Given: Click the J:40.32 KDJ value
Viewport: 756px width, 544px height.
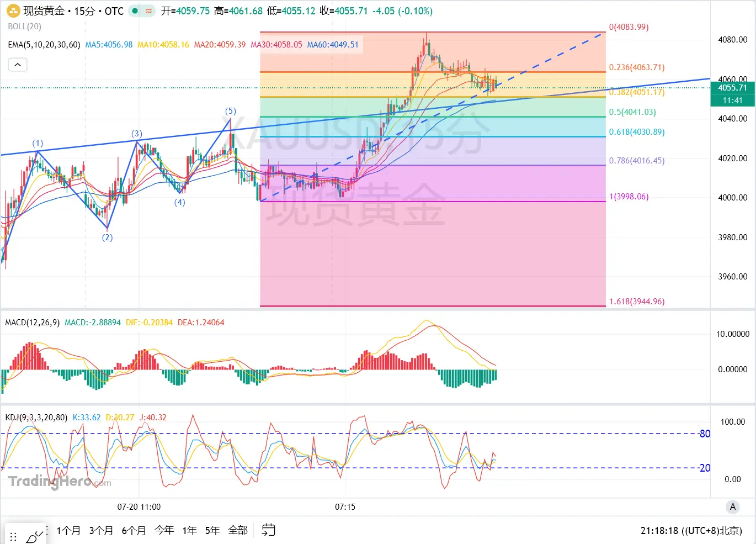Looking at the screenshot, I should tap(153, 418).
